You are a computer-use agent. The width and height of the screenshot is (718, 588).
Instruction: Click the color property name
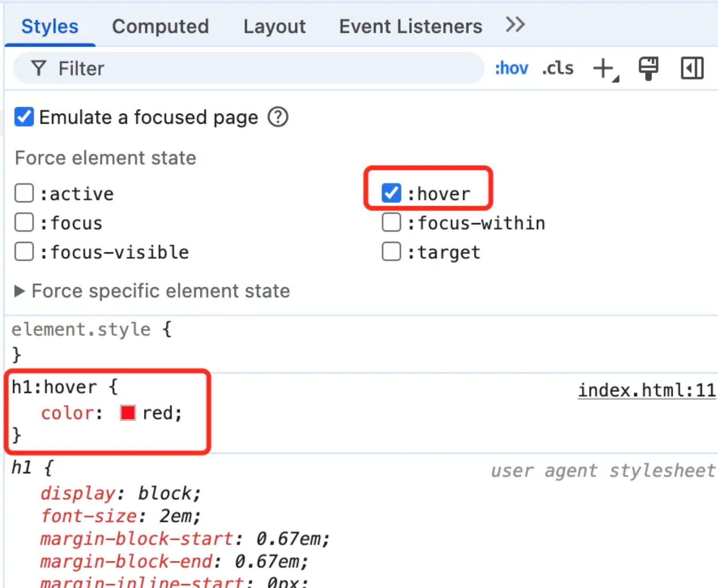(68, 413)
